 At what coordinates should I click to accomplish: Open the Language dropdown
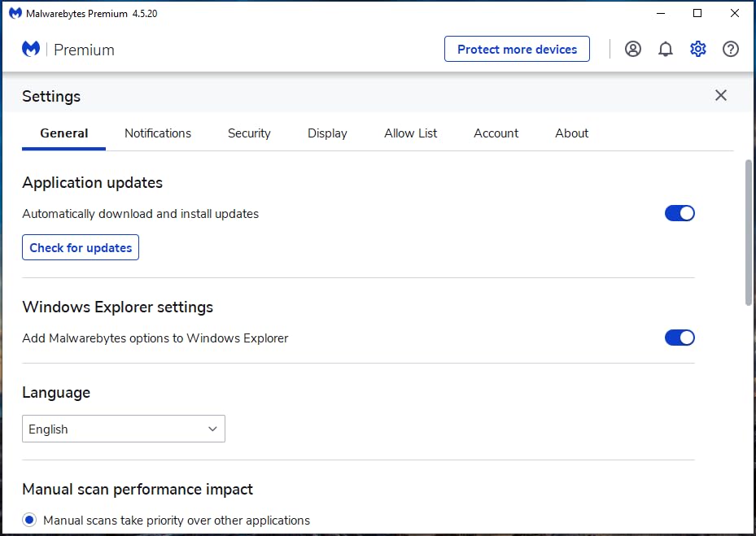point(123,429)
